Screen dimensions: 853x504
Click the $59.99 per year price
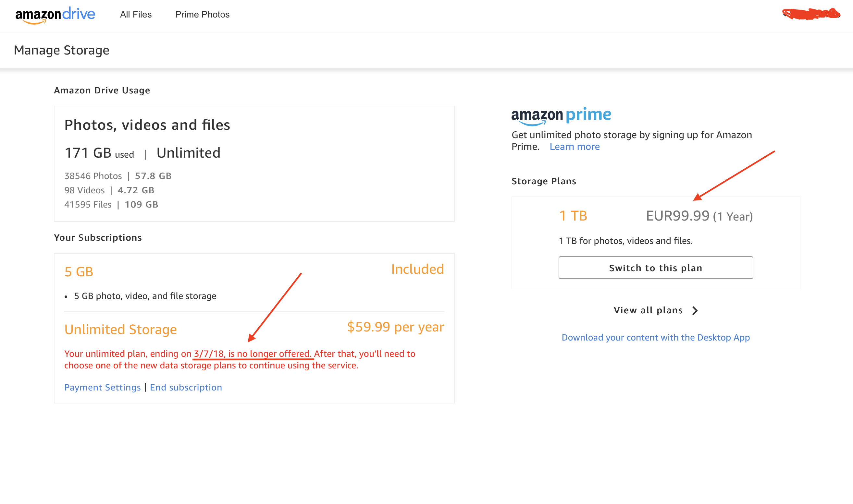pyautogui.click(x=395, y=327)
